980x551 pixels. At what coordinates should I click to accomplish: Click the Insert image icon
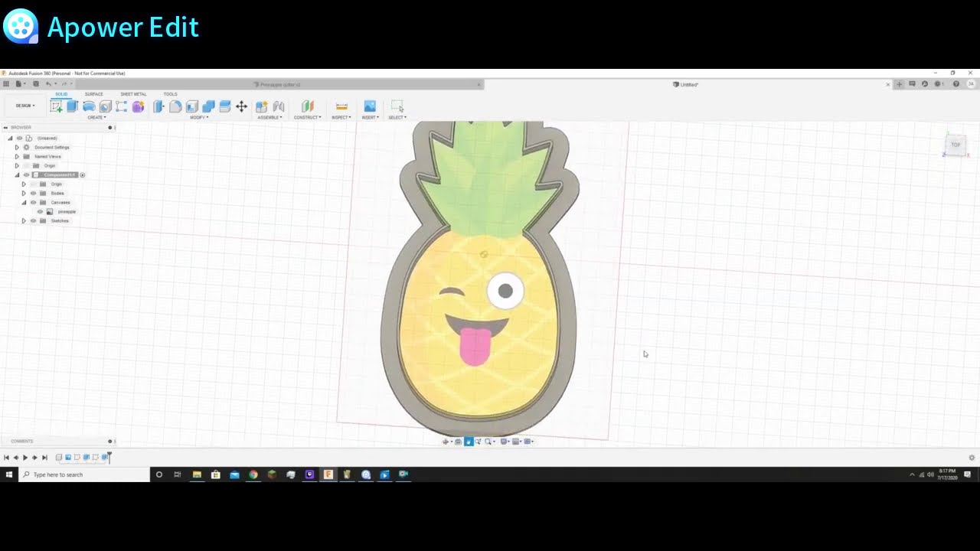click(x=370, y=106)
